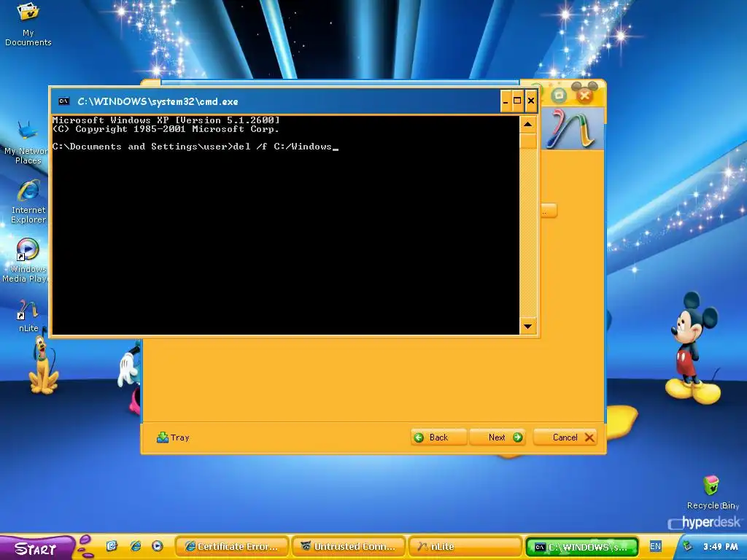Click Next in the nLite wizard
The width and height of the screenshot is (747, 560).
(498, 437)
